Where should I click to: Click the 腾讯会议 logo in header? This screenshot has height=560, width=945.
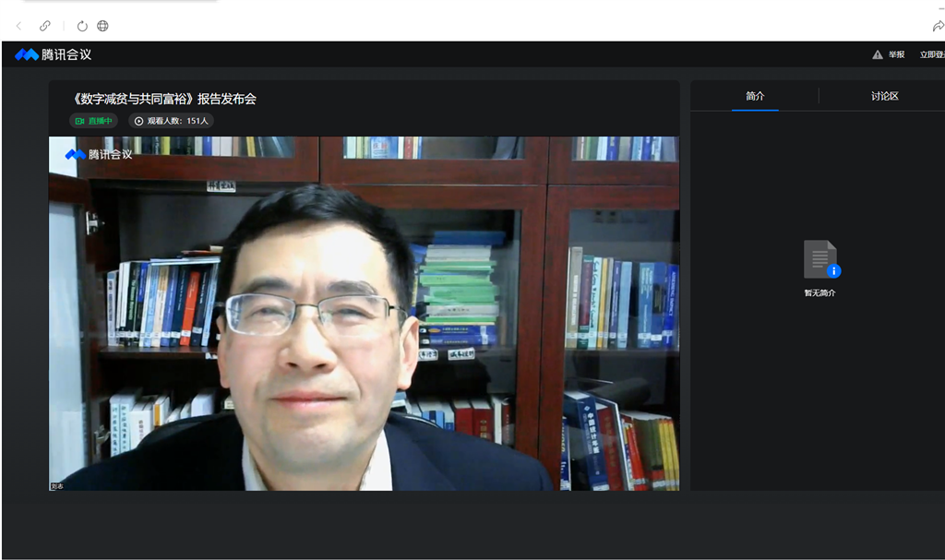[54, 54]
